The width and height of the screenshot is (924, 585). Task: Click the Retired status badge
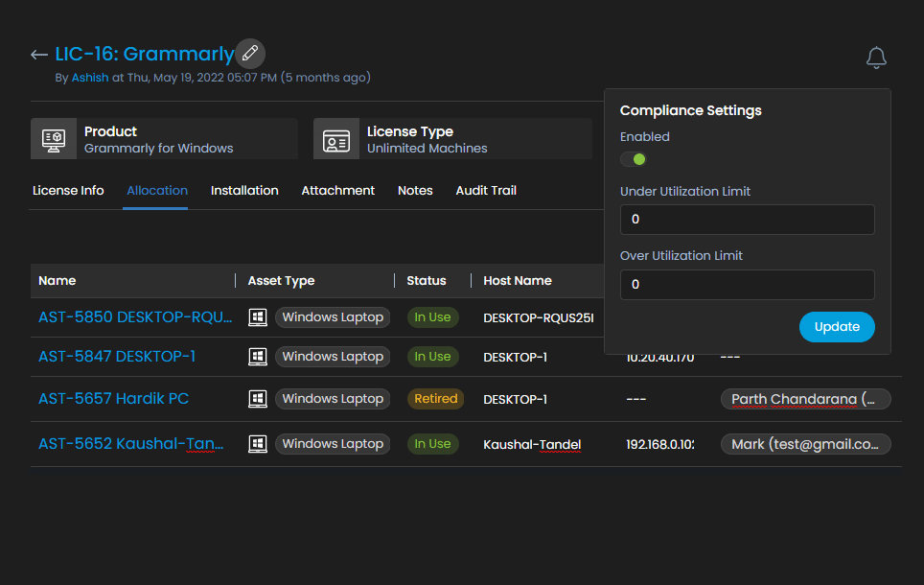pos(435,399)
